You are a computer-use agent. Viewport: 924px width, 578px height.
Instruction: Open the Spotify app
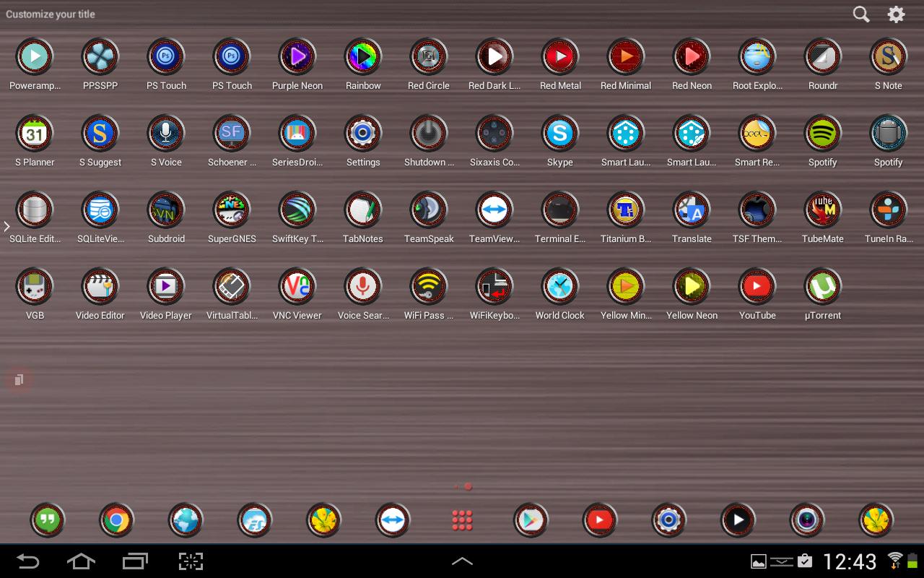tap(822, 133)
